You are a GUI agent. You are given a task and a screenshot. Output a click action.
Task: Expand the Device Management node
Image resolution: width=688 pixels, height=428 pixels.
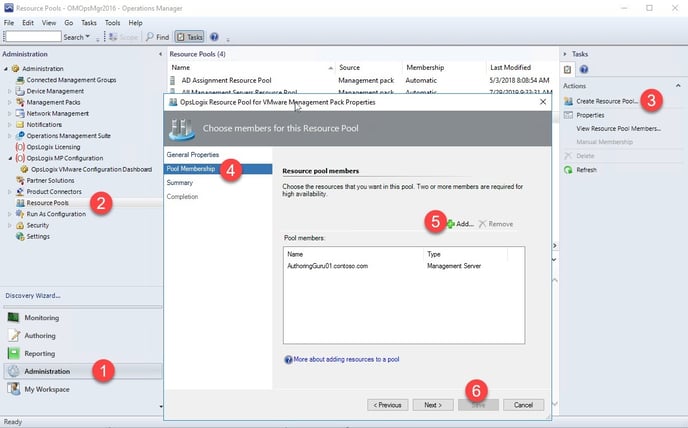[x=10, y=91]
